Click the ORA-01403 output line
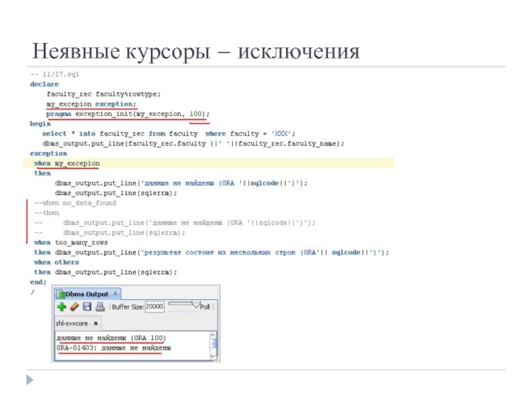The height and width of the screenshot is (399, 532). pyautogui.click(x=113, y=348)
